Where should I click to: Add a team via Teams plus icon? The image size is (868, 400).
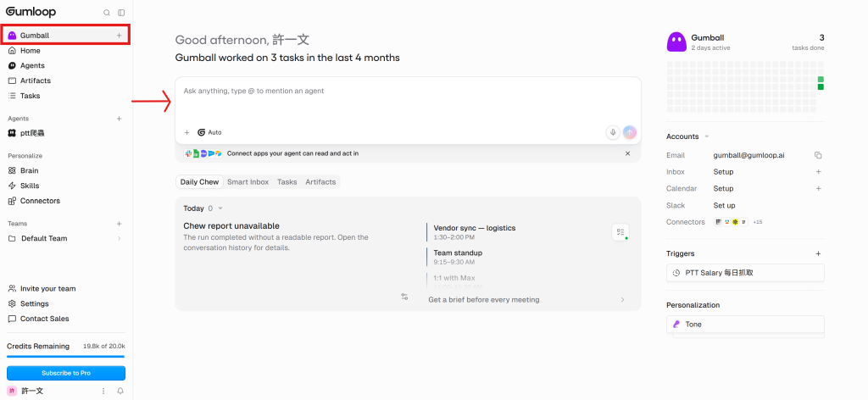(119, 224)
